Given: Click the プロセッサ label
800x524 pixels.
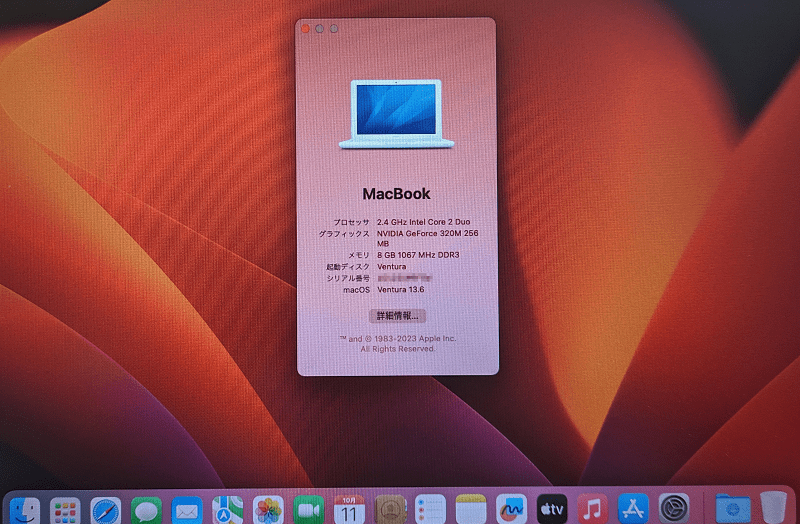Looking at the screenshot, I should [x=351, y=222].
